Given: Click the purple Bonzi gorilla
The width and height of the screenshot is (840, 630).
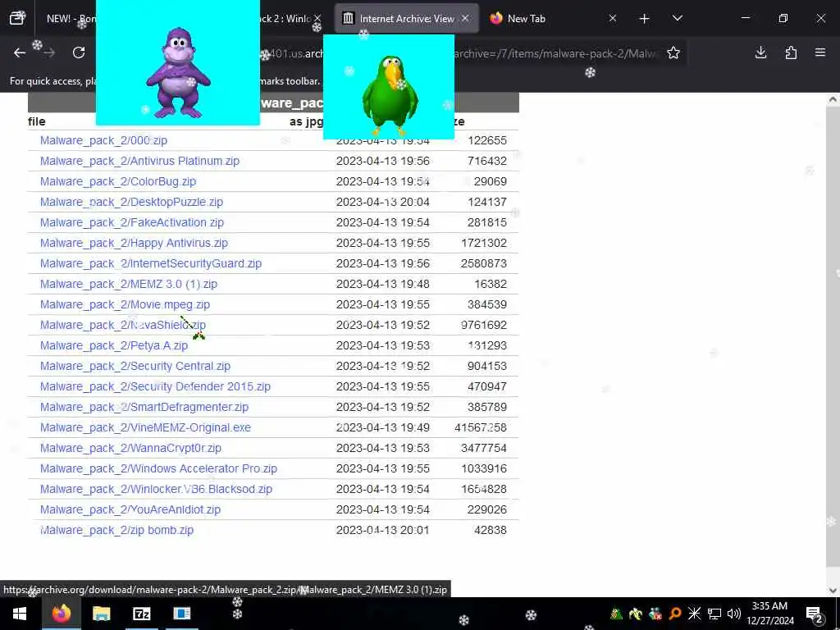Looking at the screenshot, I should click(x=178, y=73).
